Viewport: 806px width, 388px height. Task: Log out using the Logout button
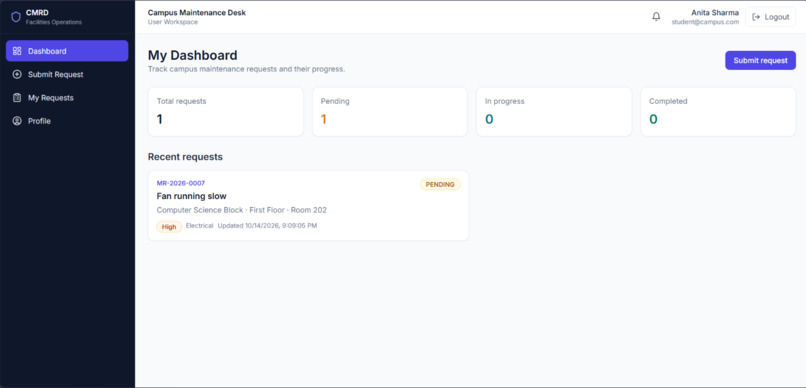(x=770, y=17)
